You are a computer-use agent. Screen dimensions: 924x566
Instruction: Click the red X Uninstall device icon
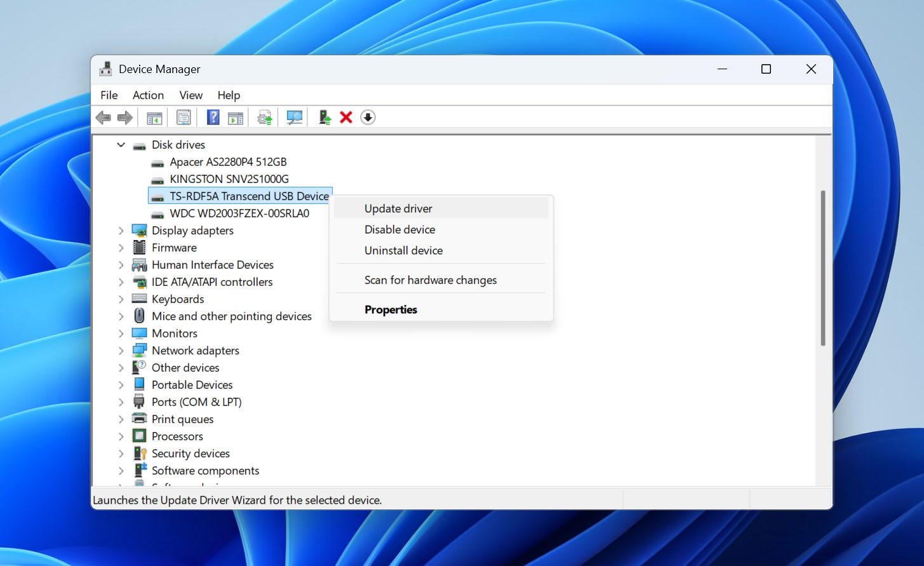(x=346, y=118)
